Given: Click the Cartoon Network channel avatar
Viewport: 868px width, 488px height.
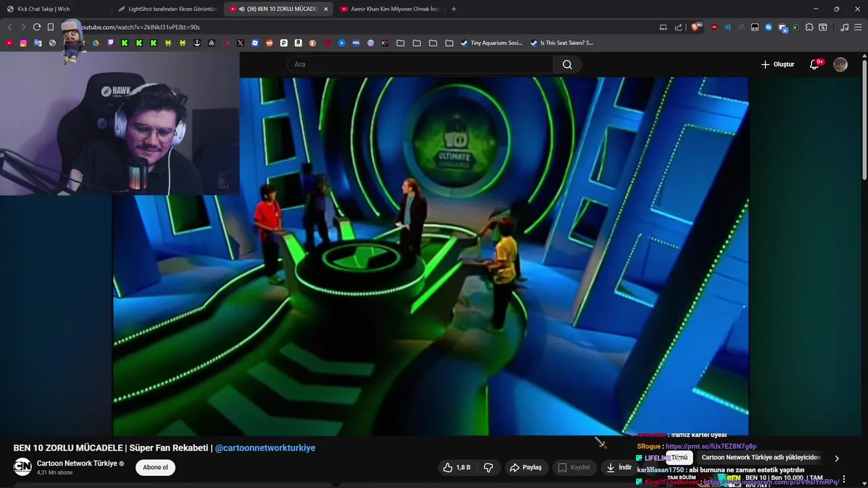Looking at the screenshot, I should click(22, 467).
